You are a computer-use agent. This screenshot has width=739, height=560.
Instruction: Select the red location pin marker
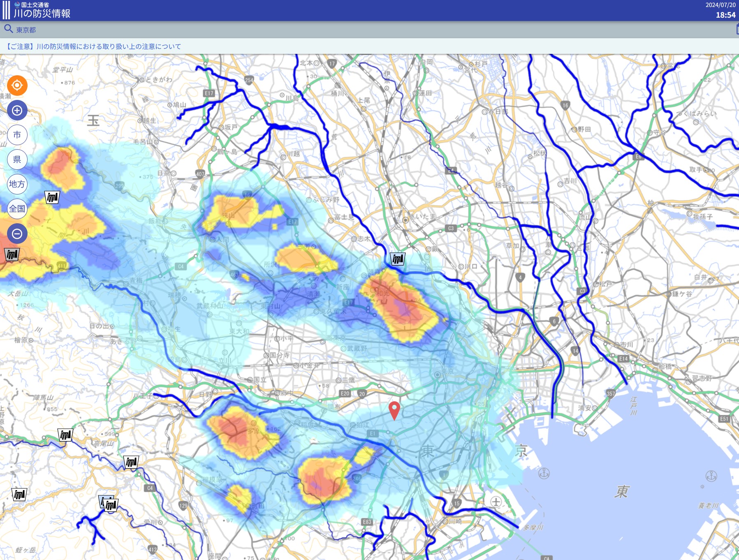coord(394,411)
